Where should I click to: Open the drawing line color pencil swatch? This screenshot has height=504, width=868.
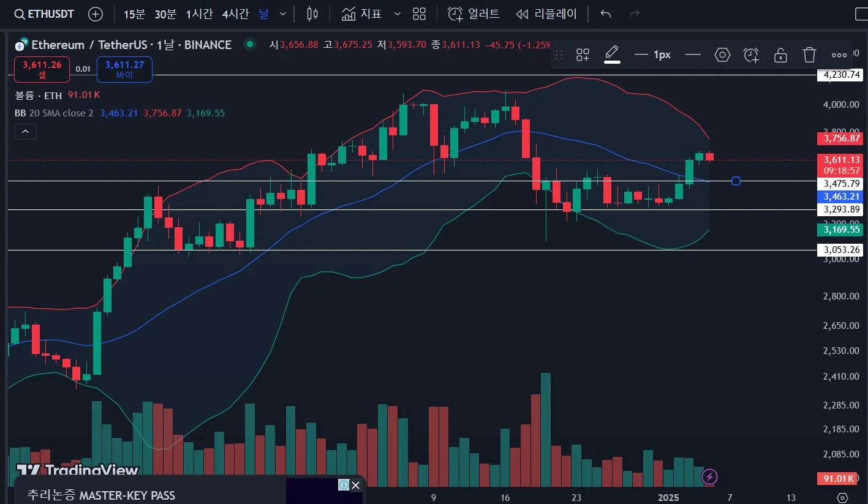(612, 54)
